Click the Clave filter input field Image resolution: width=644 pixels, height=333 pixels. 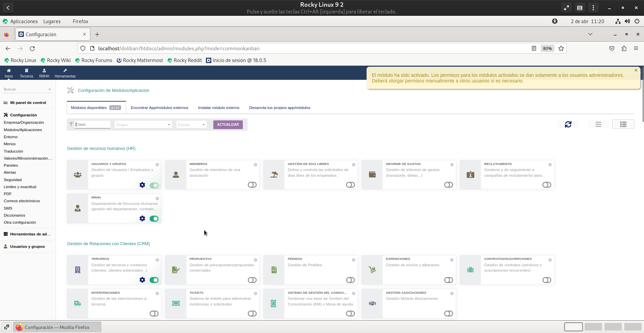pos(92,124)
